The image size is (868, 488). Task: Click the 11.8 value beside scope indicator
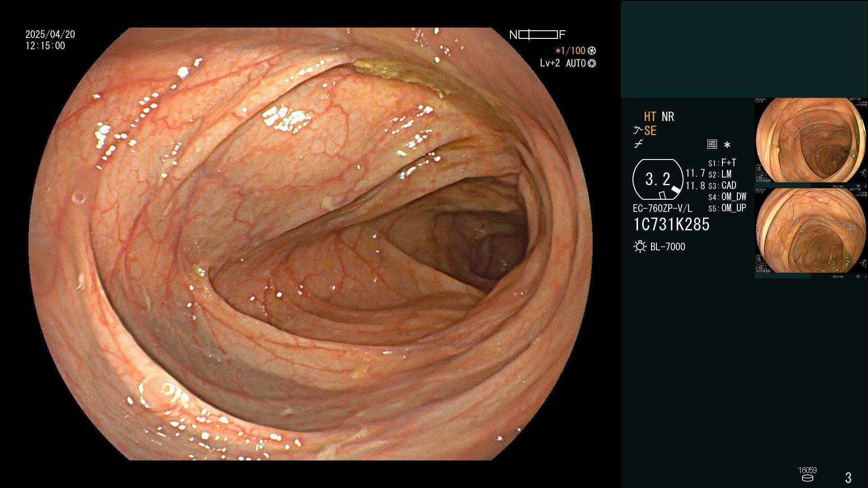695,186
